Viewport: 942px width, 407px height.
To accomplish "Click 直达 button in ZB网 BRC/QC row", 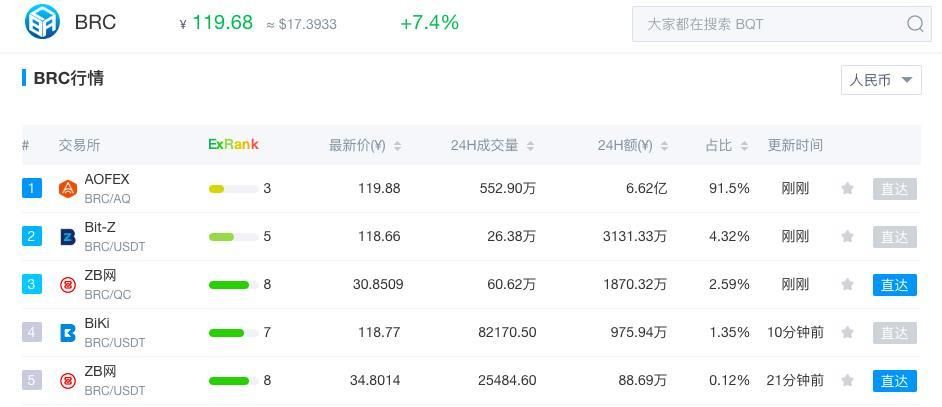I will [x=895, y=285].
